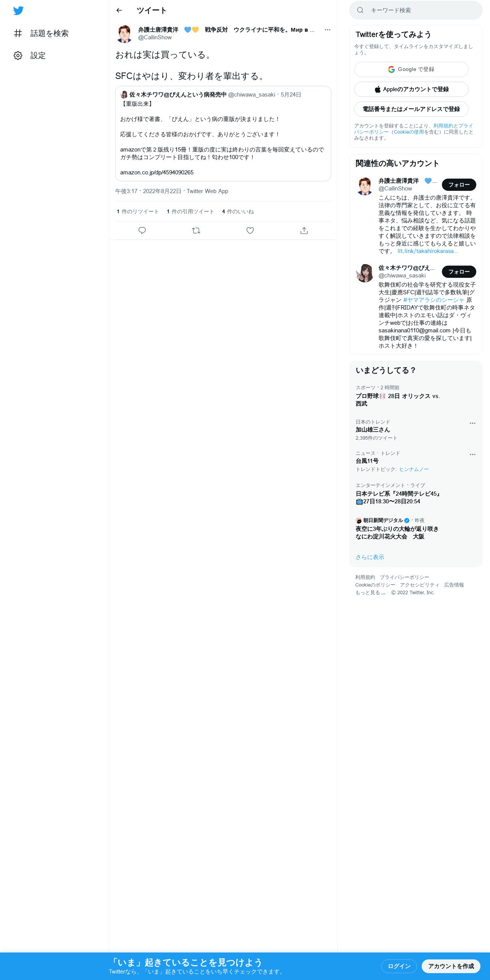
Task: Open more options for 加山雄三さん trend
Action: [x=472, y=423]
